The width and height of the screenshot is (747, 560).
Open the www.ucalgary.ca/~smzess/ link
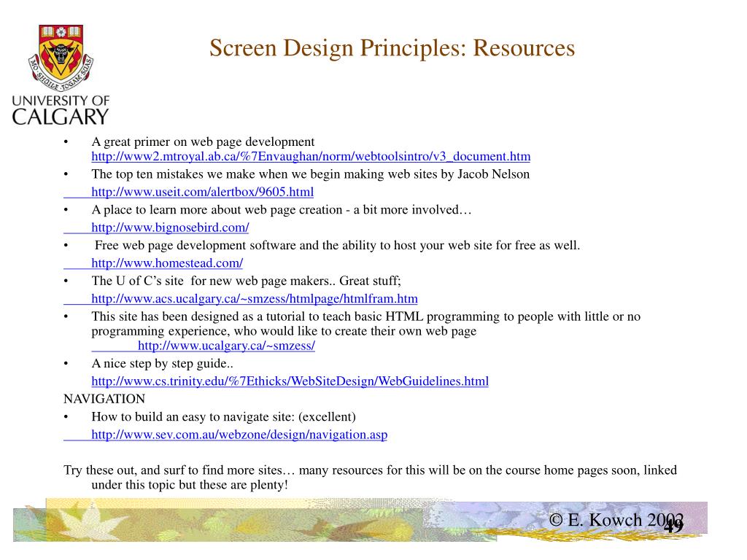[x=226, y=346]
